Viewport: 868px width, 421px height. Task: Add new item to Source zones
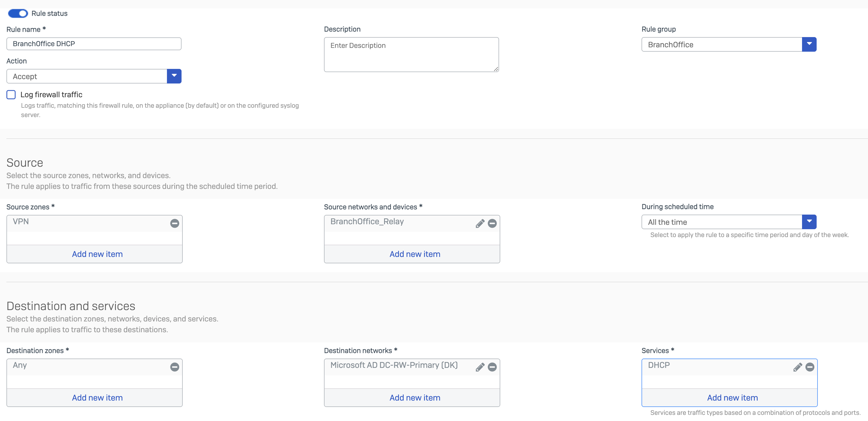(x=97, y=254)
